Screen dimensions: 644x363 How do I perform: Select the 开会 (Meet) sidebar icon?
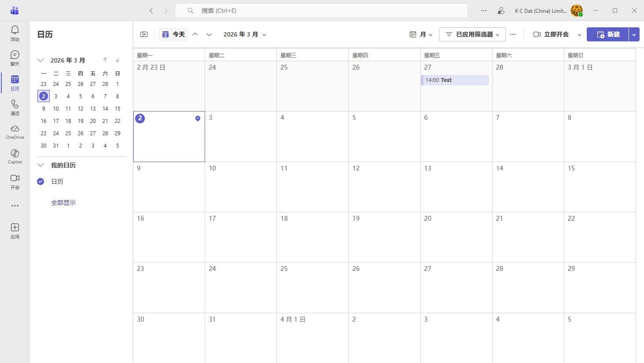coord(15,181)
